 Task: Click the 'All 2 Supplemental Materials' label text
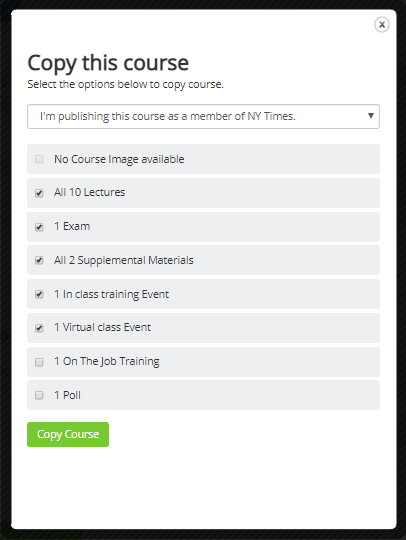click(x=124, y=260)
